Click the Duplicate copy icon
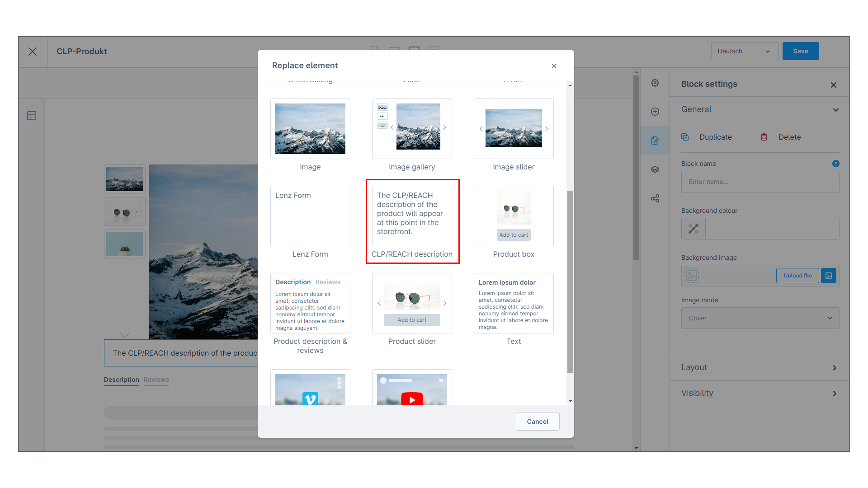The height and width of the screenshot is (488, 868). 685,137
